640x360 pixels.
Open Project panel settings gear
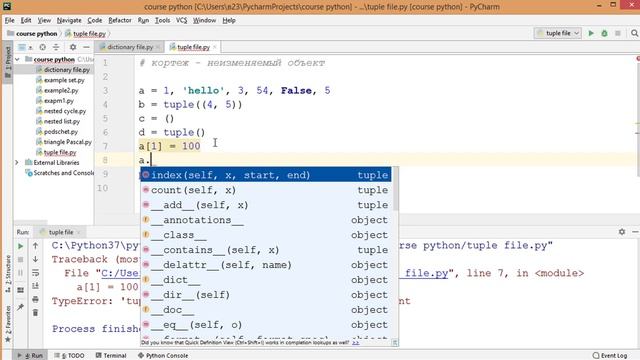click(73, 47)
